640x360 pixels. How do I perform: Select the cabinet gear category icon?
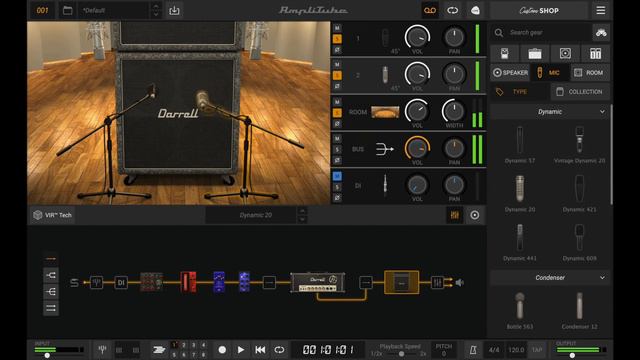click(x=565, y=53)
